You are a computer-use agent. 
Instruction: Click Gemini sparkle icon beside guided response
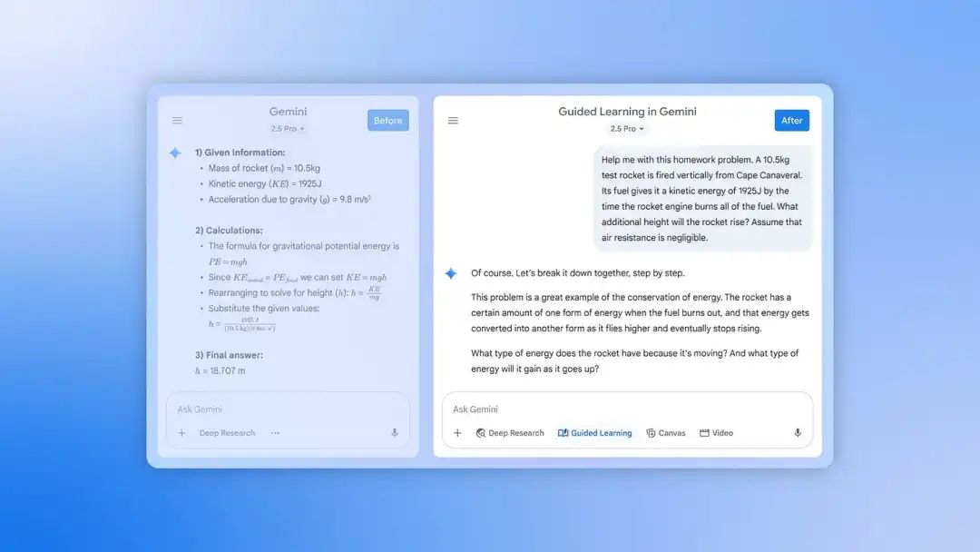click(x=451, y=273)
